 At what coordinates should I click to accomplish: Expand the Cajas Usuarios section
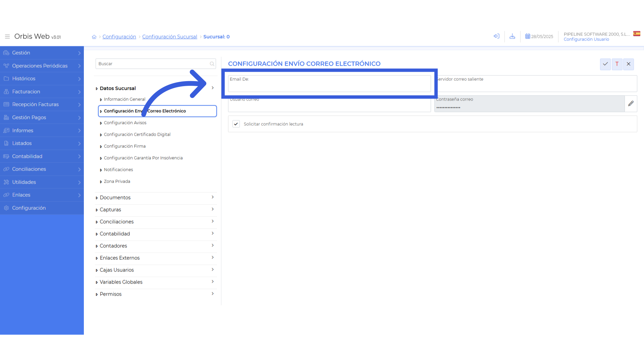tap(156, 270)
